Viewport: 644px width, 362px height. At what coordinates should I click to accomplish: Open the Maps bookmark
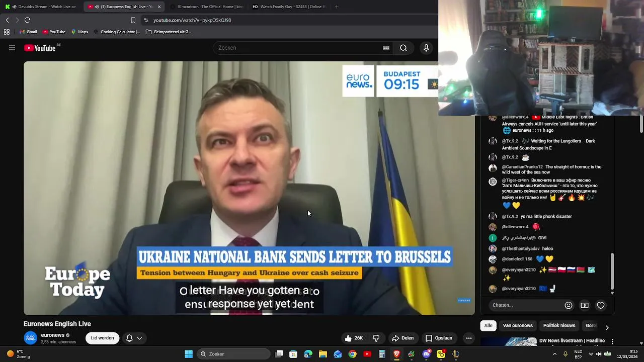79,32
